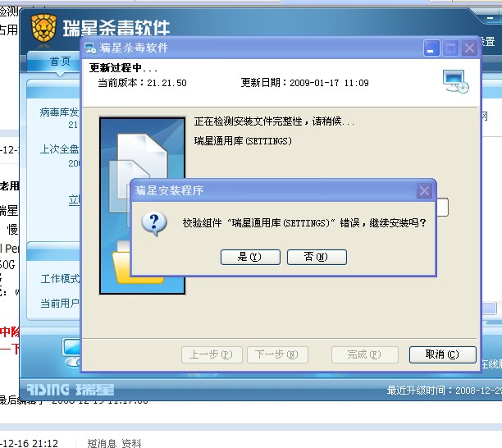Click 更新过程中... heading text

(x=123, y=68)
